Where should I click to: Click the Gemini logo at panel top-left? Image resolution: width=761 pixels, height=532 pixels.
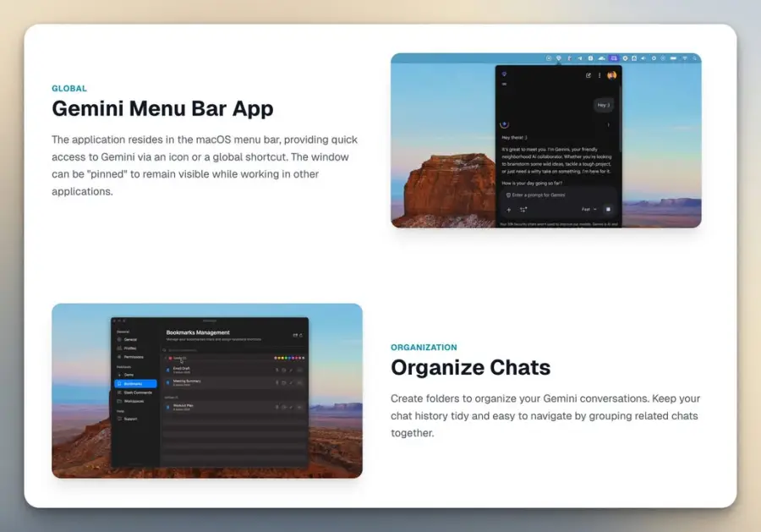click(x=504, y=74)
